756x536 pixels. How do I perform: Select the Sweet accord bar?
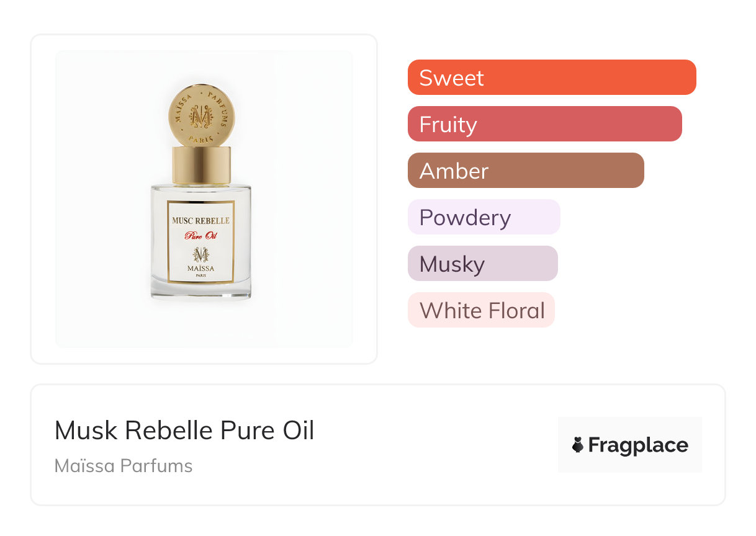(552, 78)
